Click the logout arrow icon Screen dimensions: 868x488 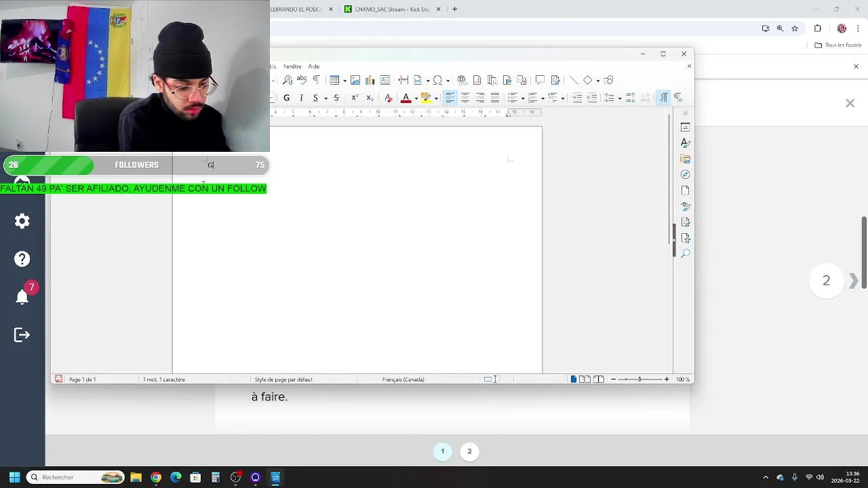coord(22,335)
